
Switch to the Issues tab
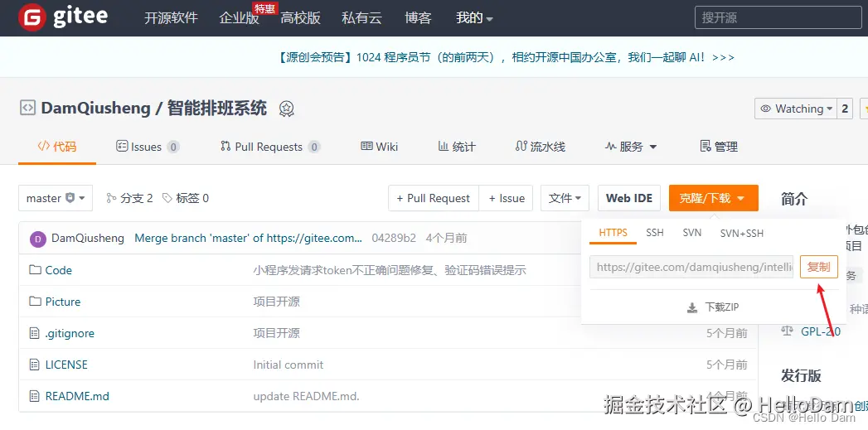[x=148, y=147]
